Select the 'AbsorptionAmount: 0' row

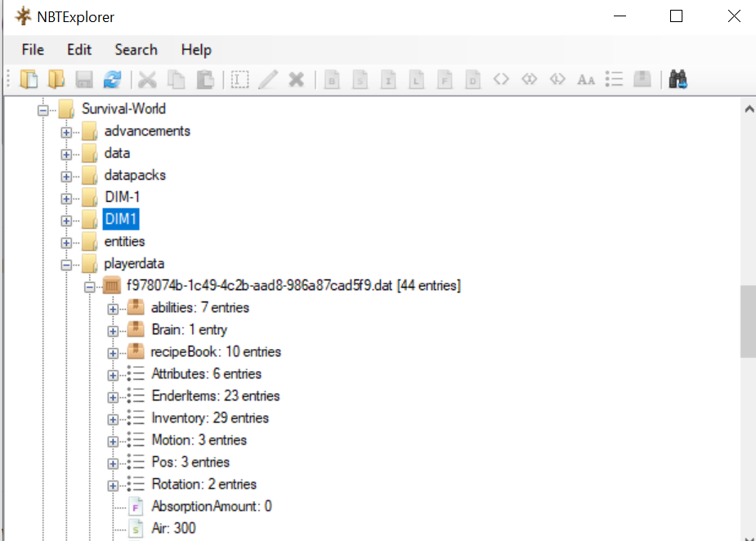coord(212,507)
